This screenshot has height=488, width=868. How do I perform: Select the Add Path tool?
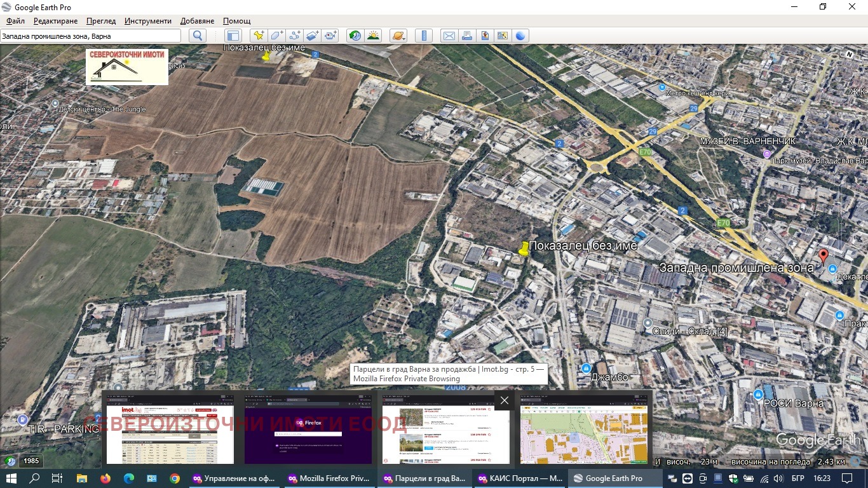[294, 36]
